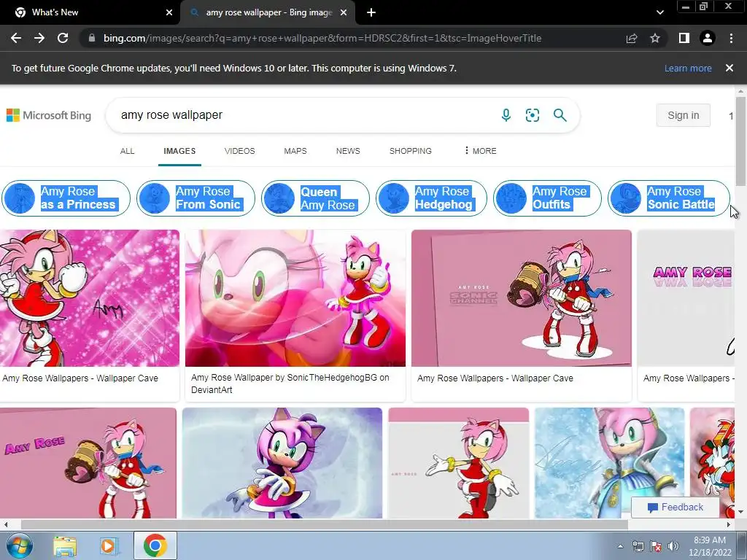Open the purple-haired Amy on blue thumbnail

(x=282, y=463)
